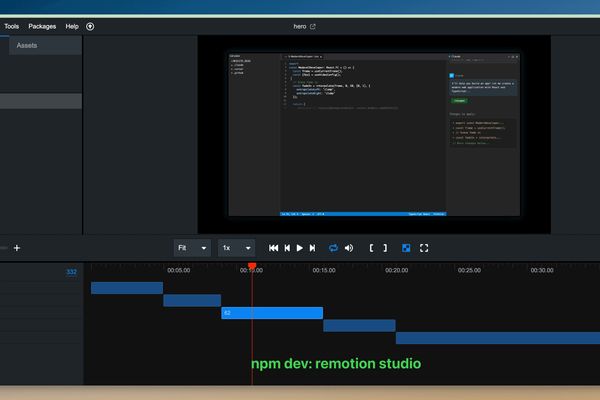
Task: Step back one frame
Action: click(x=287, y=248)
